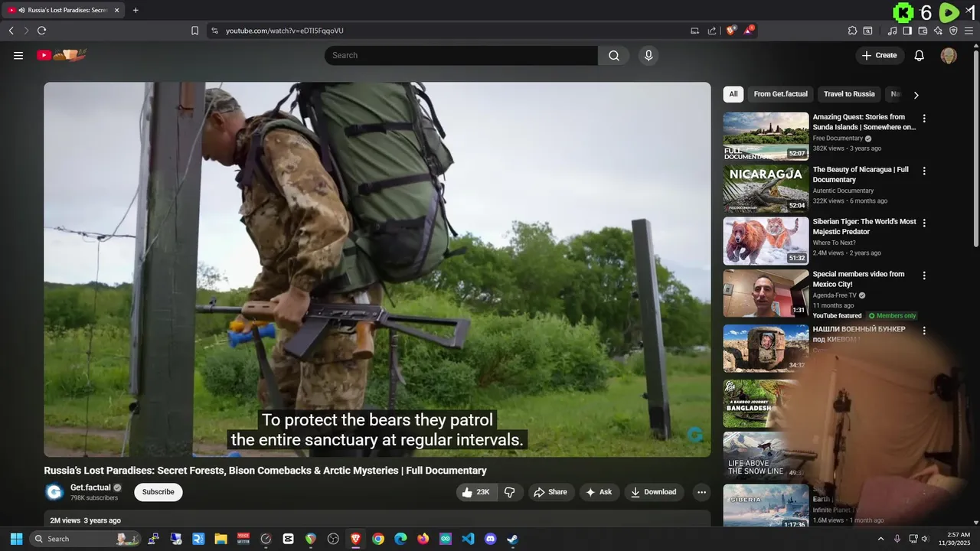Focus the YouTube search box
Screen dimensions: 980x551
tap(461, 55)
